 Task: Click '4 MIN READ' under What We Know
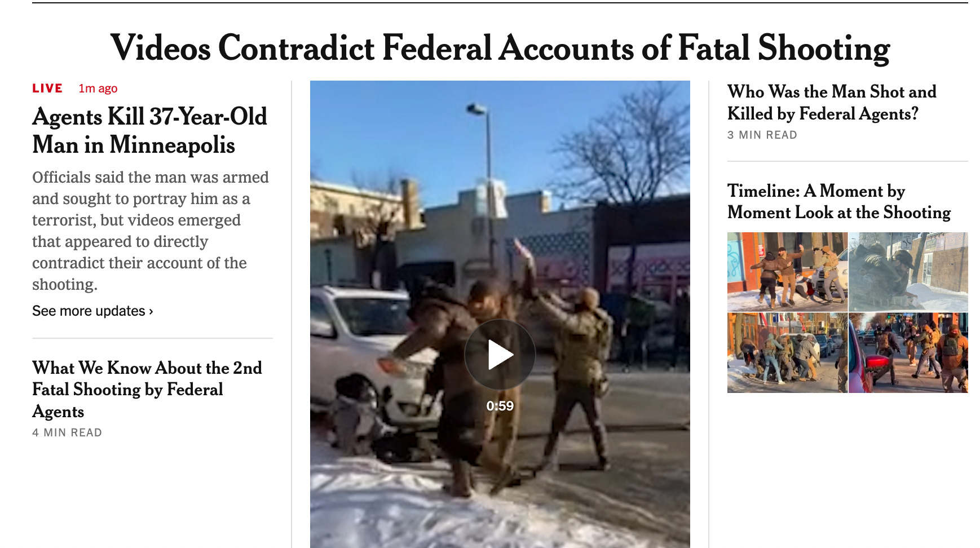coord(67,433)
